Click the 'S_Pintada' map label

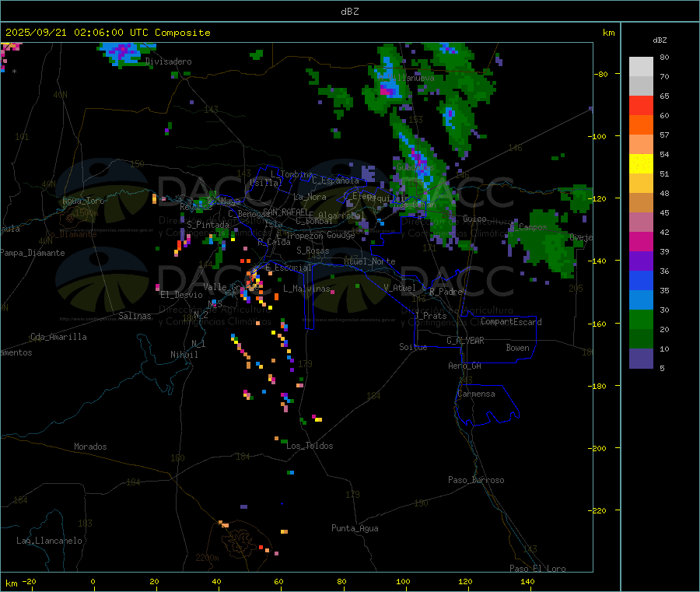click(208, 225)
